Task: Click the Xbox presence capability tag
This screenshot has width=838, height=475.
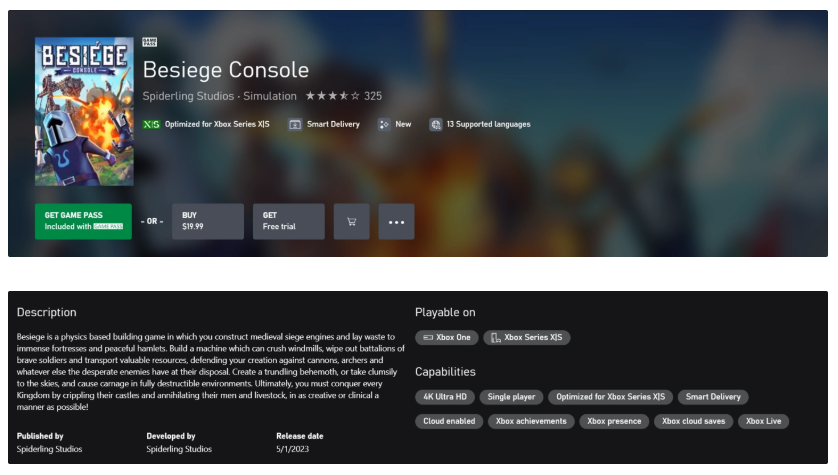Action: pyautogui.click(x=614, y=422)
